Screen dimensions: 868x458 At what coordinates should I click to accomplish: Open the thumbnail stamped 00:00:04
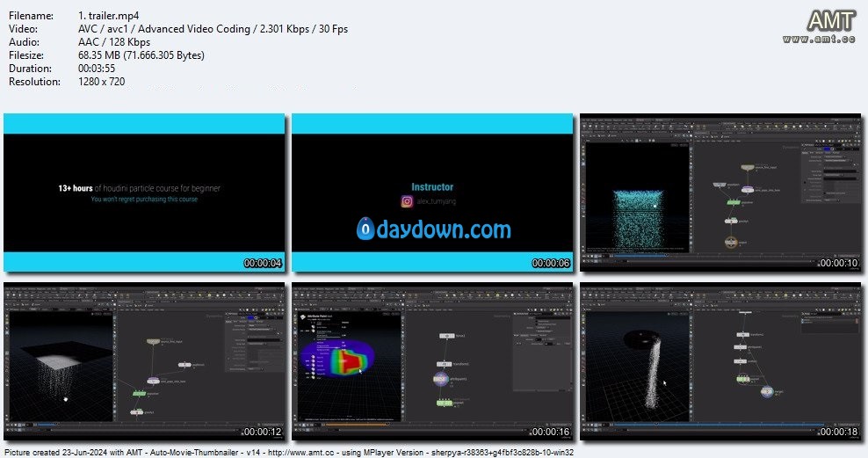pos(144,193)
